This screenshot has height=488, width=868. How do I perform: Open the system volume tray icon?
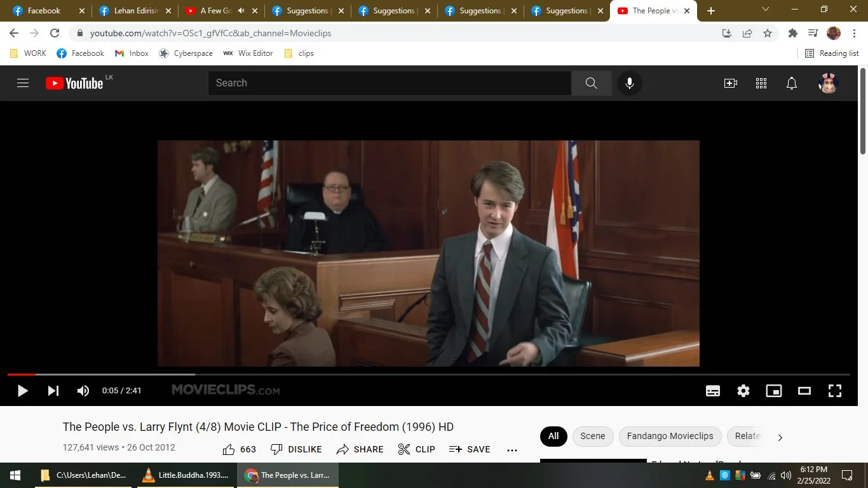click(x=786, y=475)
